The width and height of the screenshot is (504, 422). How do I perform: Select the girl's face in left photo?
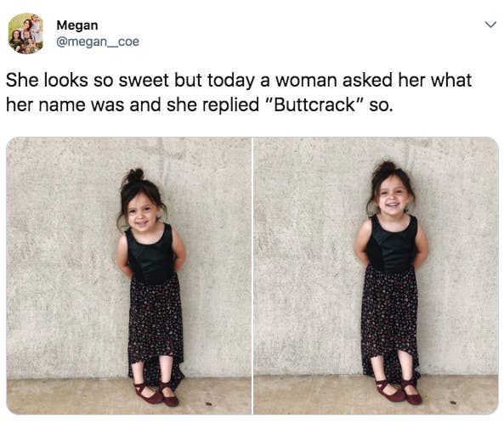pos(142,212)
